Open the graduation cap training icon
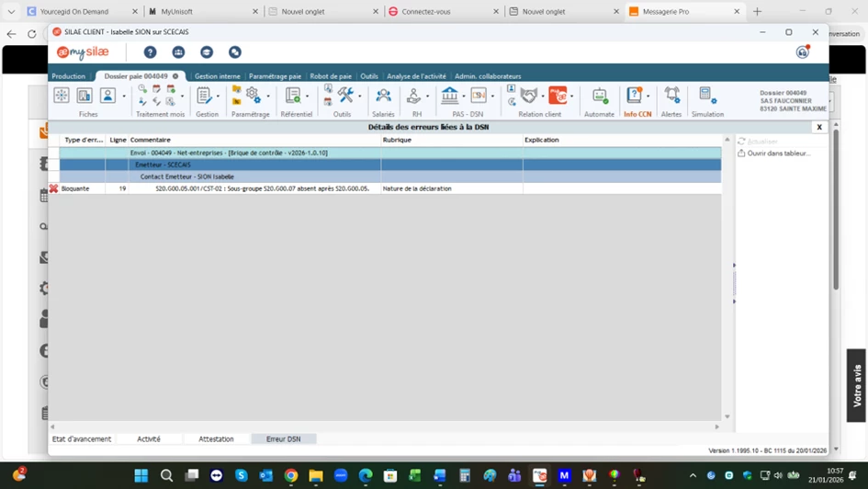868x489 pixels. pyautogui.click(x=207, y=52)
